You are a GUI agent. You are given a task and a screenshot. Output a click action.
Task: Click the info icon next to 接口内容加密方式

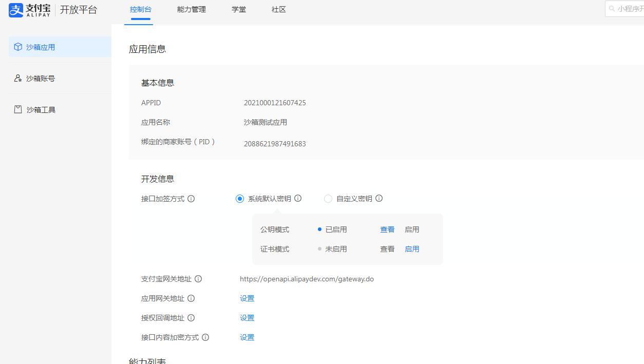coord(205,337)
